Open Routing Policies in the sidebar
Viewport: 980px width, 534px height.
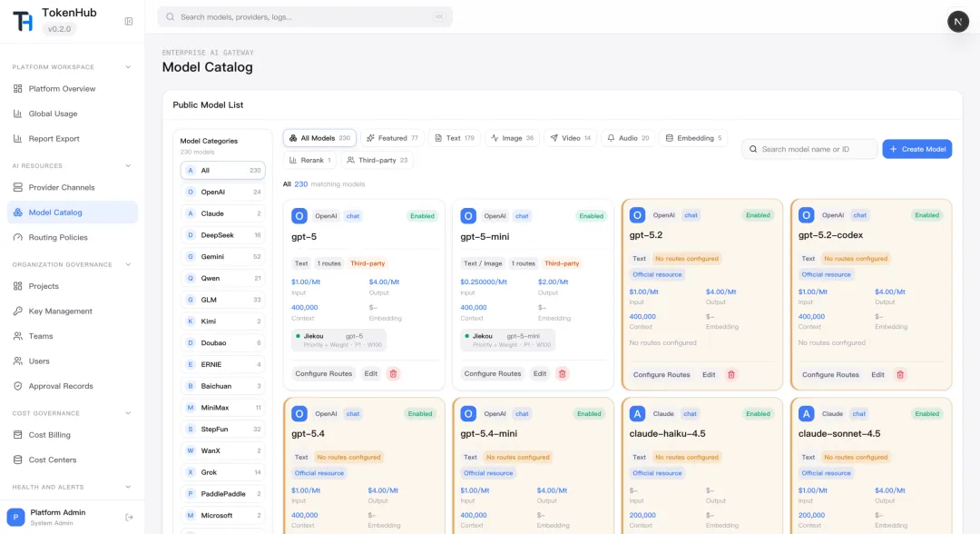(x=73, y=238)
